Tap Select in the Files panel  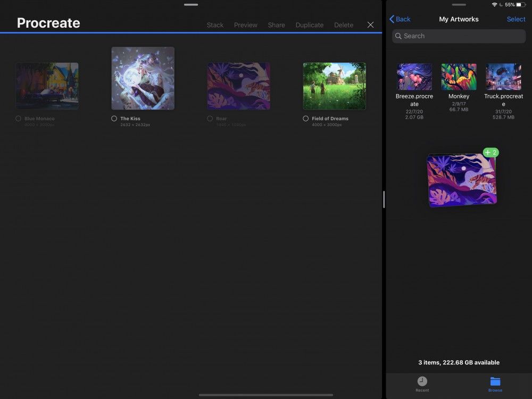click(x=516, y=19)
